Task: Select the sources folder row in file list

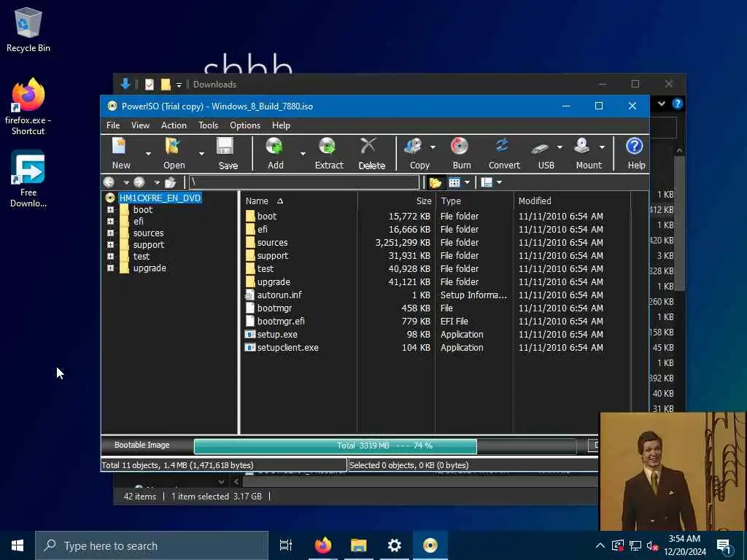Action: coord(424,242)
